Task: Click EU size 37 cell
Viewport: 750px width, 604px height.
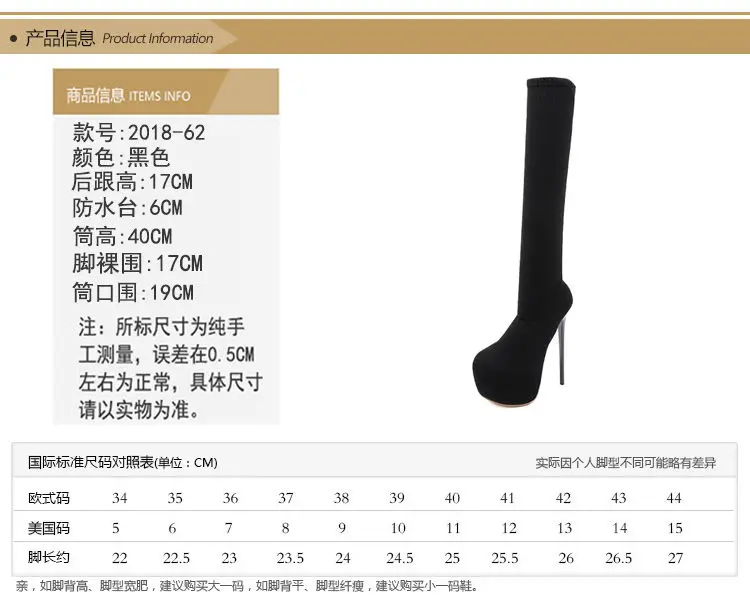Action: [x=286, y=498]
